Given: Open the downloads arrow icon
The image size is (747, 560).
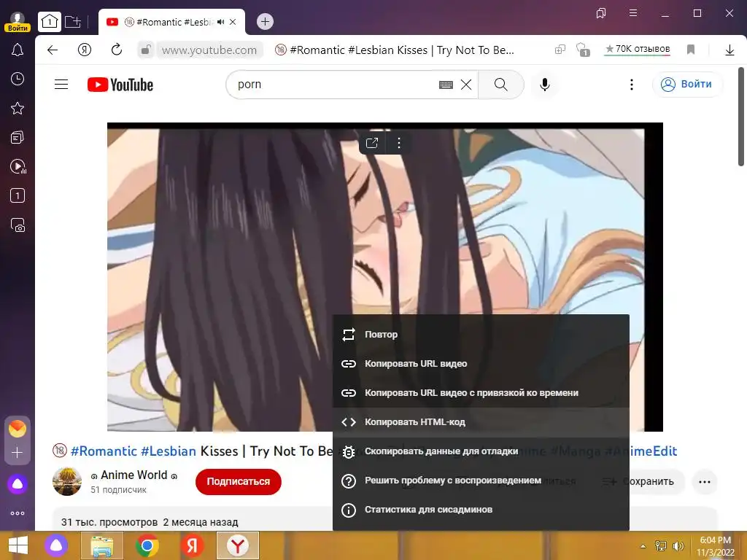Looking at the screenshot, I should click(729, 50).
